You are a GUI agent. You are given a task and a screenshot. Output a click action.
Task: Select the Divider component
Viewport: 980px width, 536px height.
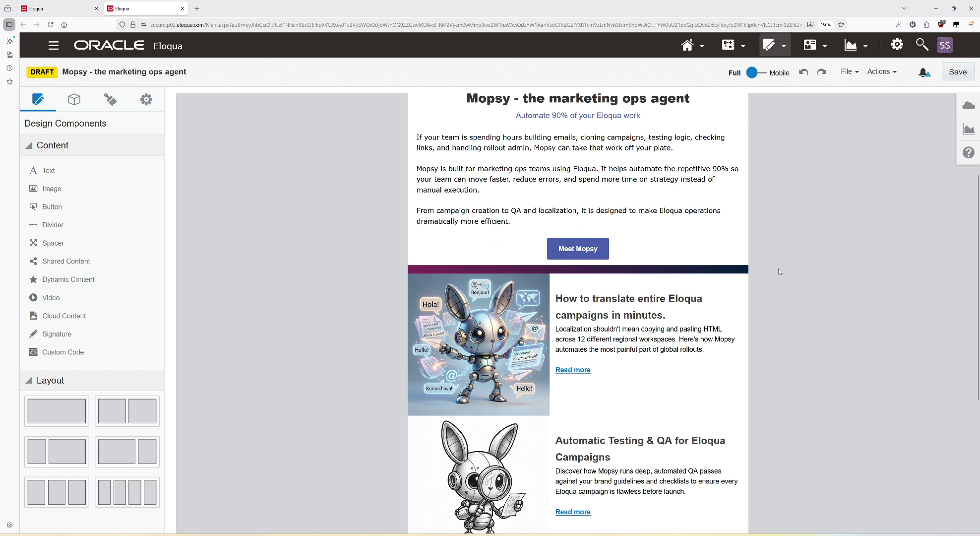click(x=46, y=225)
